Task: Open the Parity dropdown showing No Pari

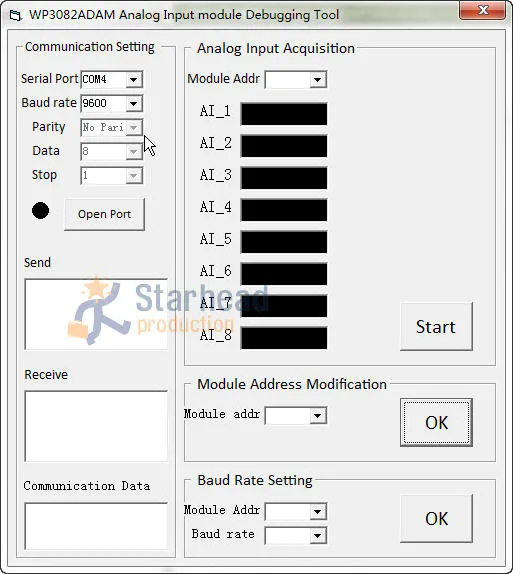Action: 134,128
